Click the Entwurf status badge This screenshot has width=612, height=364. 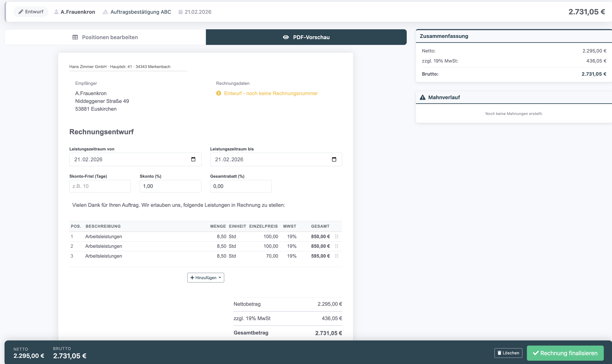tap(31, 12)
